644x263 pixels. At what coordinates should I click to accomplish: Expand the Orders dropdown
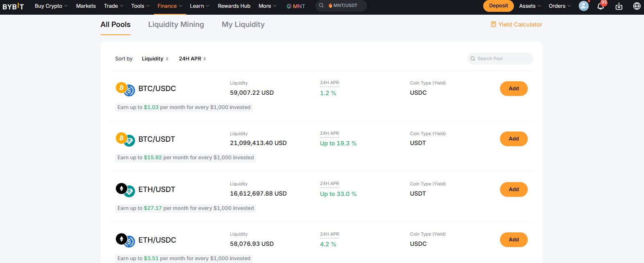click(560, 6)
